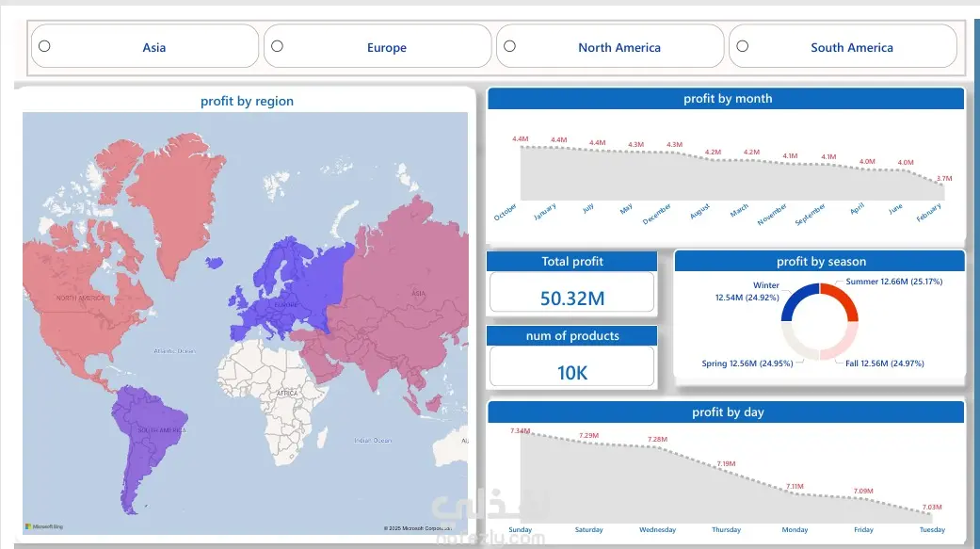Click the light gray Spring donut segment
The image size is (980, 549).
point(795,344)
